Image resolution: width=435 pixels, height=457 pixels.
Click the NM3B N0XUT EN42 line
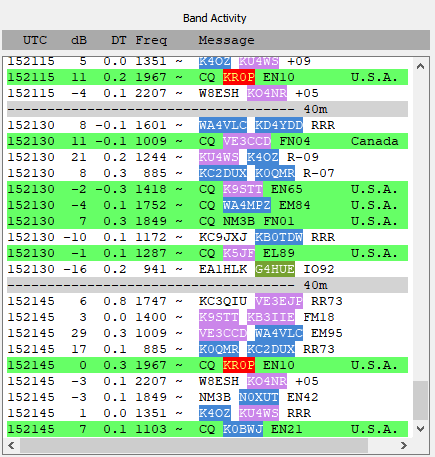(207, 397)
